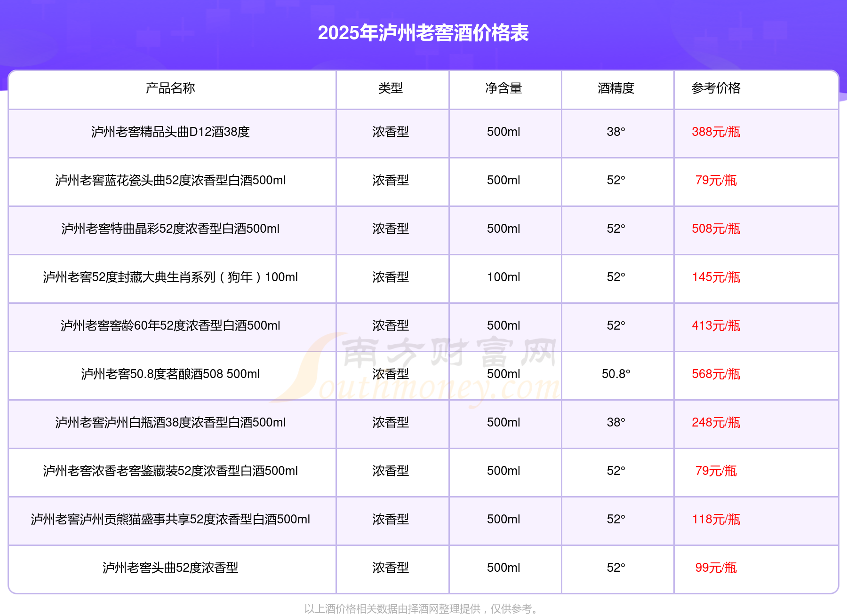The height and width of the screenshot is (616, 847).
Task: Click the 52° value in the last row
Action: coord(616,568)
